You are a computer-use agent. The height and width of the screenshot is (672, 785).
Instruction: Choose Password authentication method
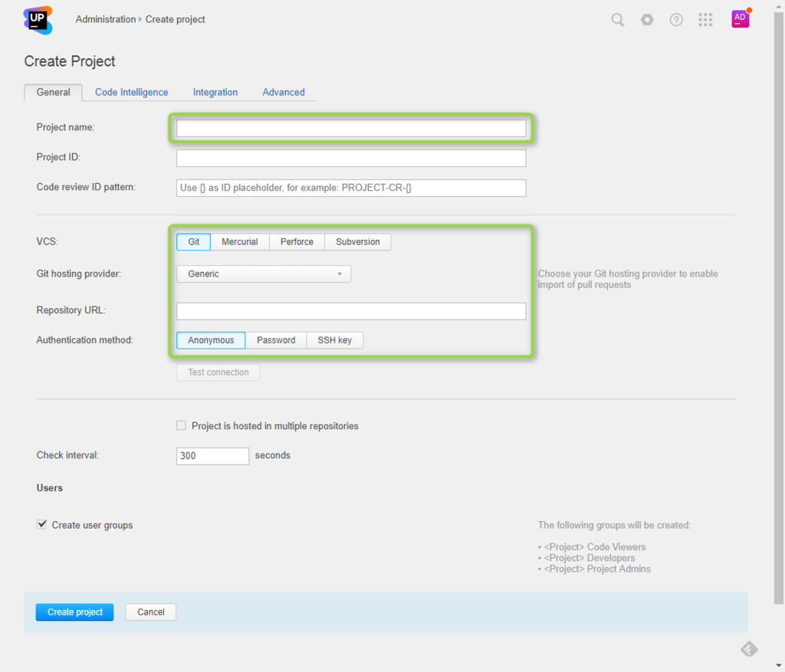coord(276,340)
